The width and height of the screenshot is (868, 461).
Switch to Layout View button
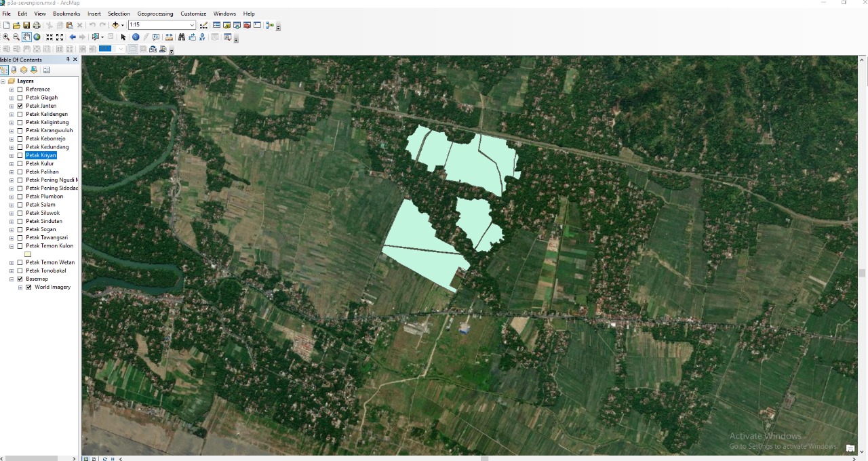[x=94, y=459]
